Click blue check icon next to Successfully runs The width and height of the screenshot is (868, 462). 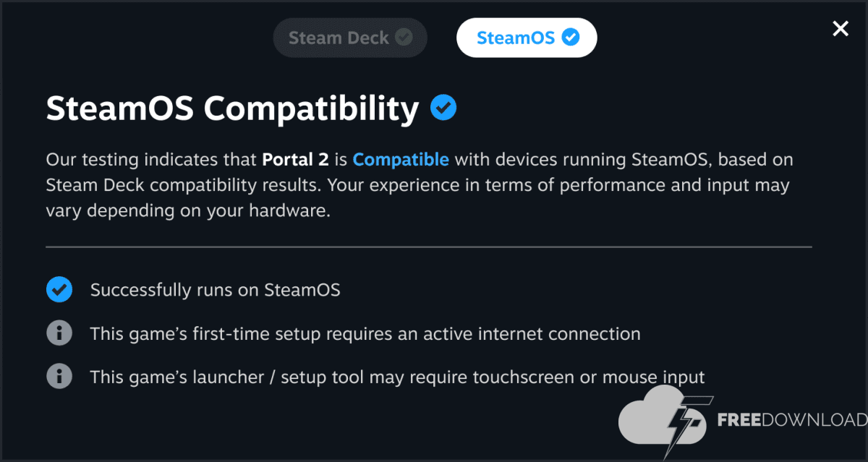click(x=59, y=290)
